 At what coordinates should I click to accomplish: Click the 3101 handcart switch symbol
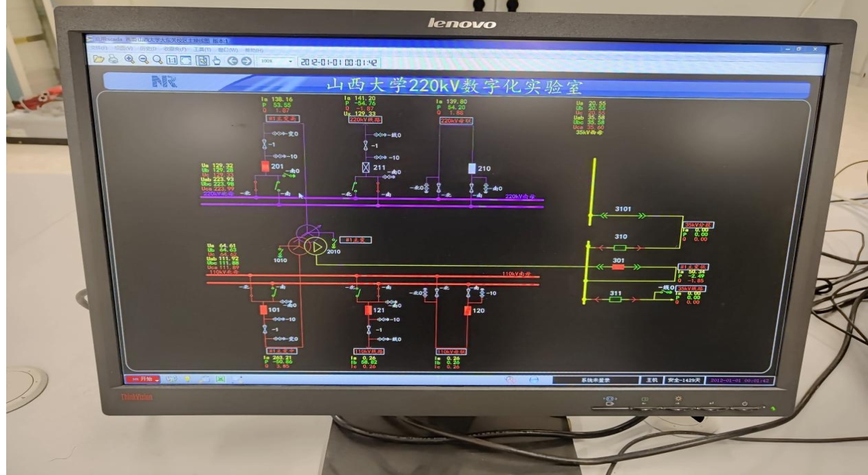(622, 215)
